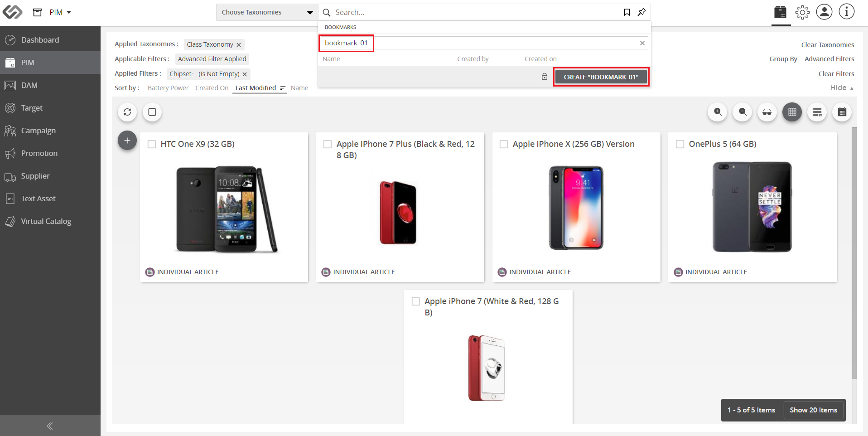Screen dimensions: 868x436
Task: Click the vertical scrollbar of item grid
Action: coord(854,253)
